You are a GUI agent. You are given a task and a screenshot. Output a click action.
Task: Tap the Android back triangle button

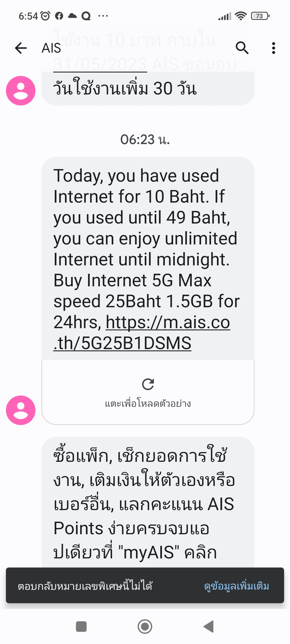click(209, 627)
